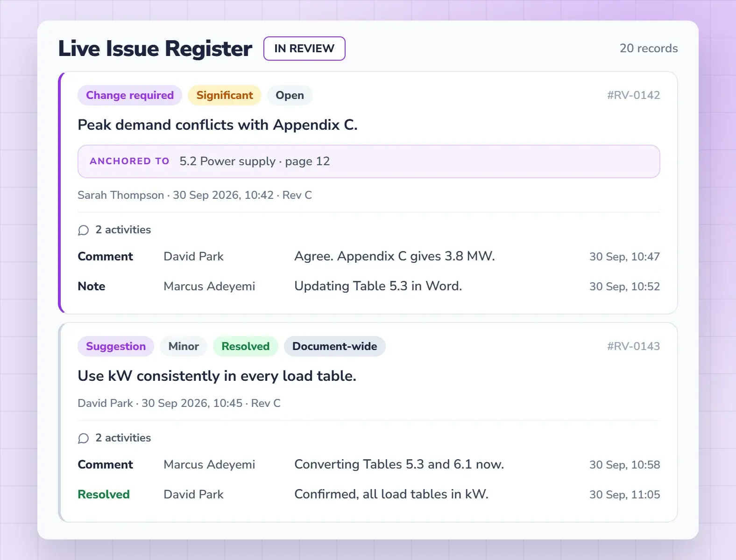Select comment "Agree. Appendix C gives 3.8 MW."

[395, 256]
